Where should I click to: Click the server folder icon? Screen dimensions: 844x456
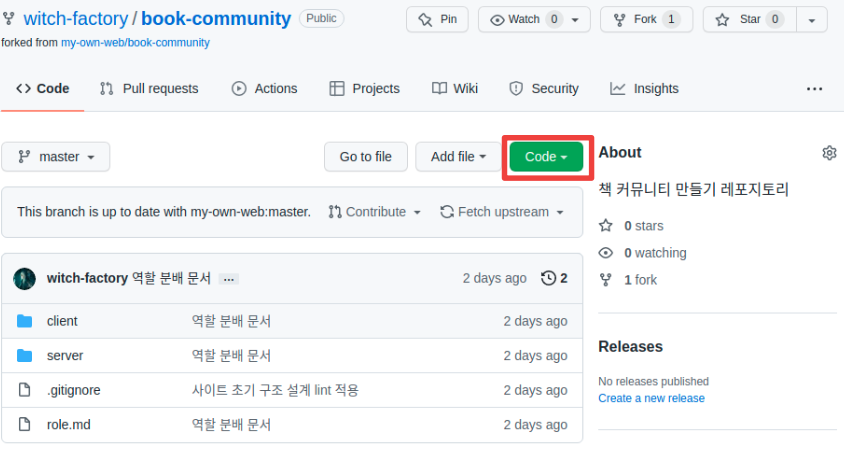pyautogui.click(x=25, y=356)
